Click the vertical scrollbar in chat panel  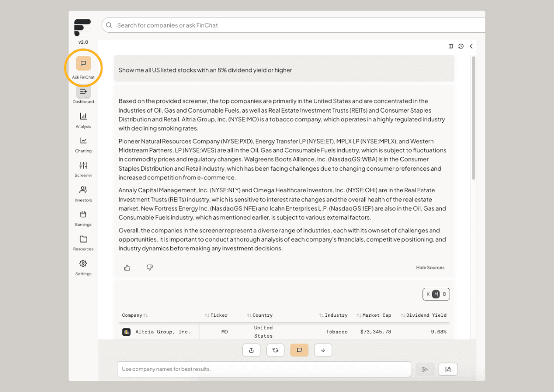click(x=473, y=118)
